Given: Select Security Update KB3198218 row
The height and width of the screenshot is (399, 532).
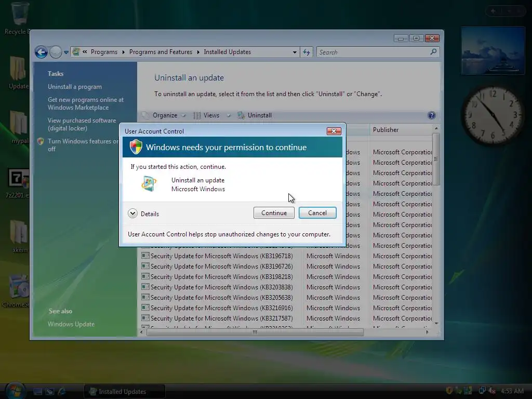Looking at the screenshot, I should [x=286, y=276].
